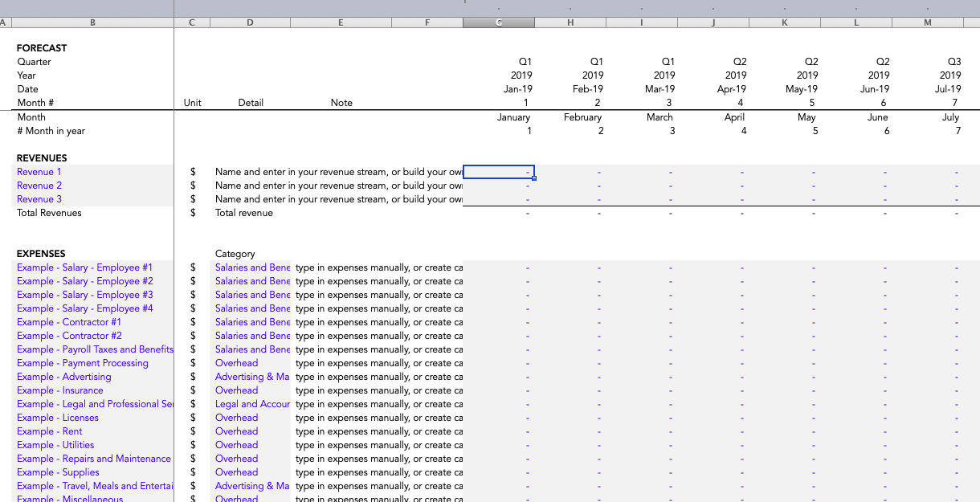Select Example - Legal and Professional row label
The width and height of the screenshot is (980, 502).
tap(95, 404)
